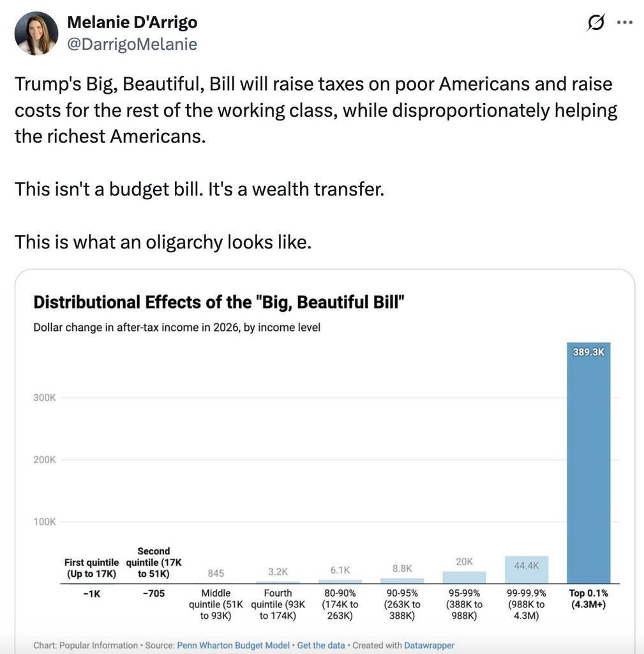
Task: Open the three-dot more options menu
Action: click(x=624, y=22)
